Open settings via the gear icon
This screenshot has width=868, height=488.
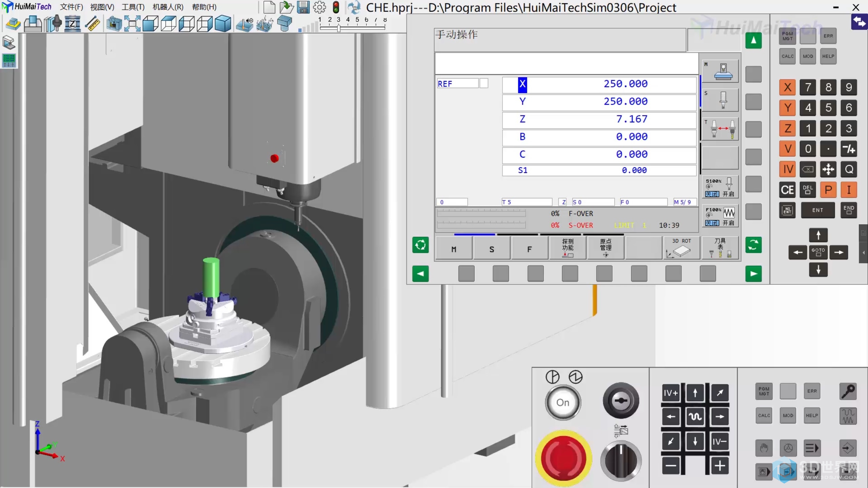(319, 7)
